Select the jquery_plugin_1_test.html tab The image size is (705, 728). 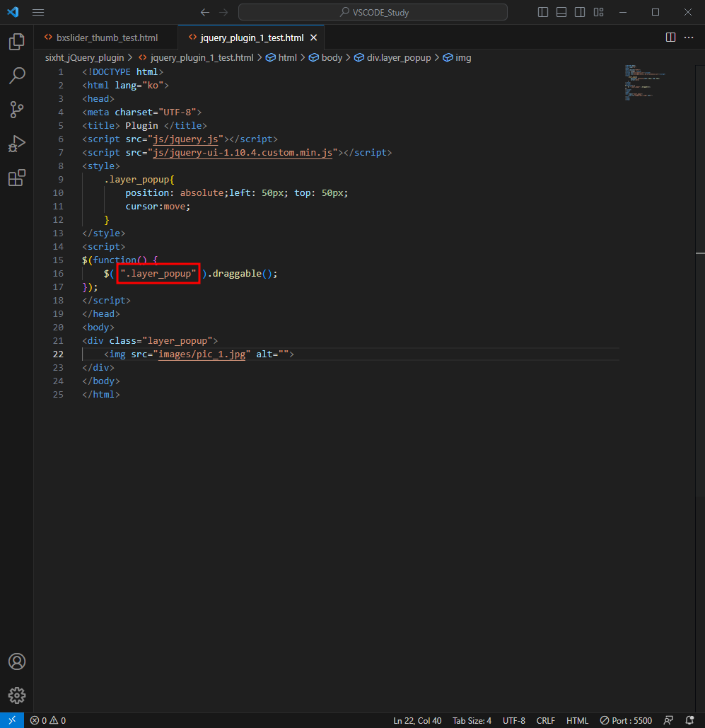tap(251, 37)
